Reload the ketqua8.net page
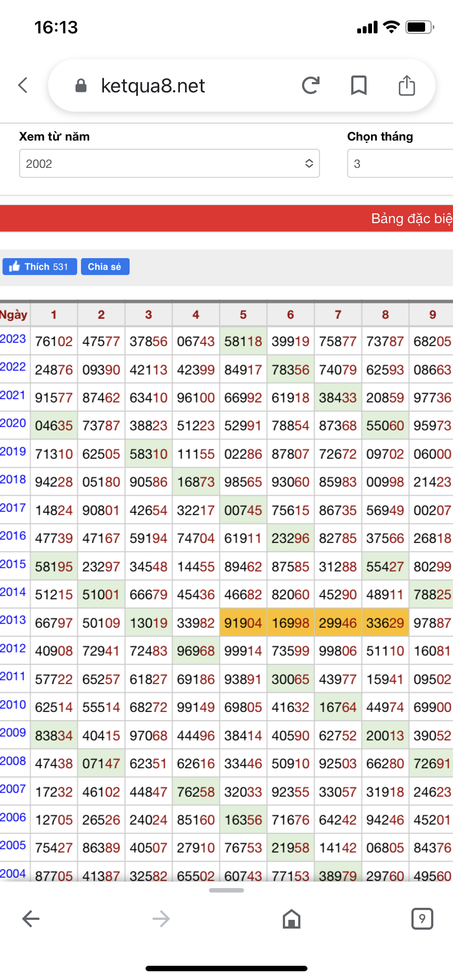This screenshot has height=980, width=453. (311, 85)
